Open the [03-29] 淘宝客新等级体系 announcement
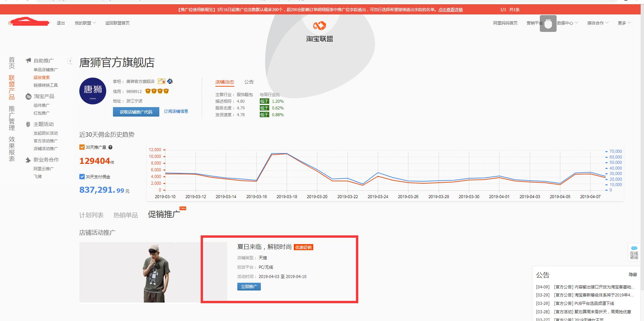644x321 pixels. [x=585, y=295]
